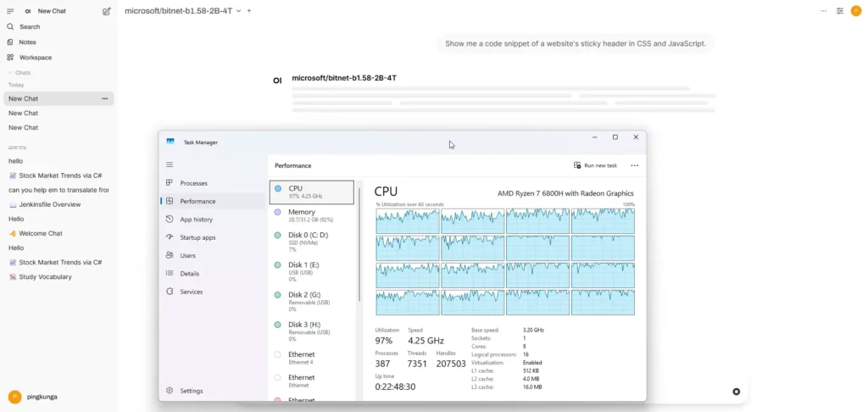868x412 pixels.
Task: Open the chat controls sliders icon
Action: (x=840, y=10)
